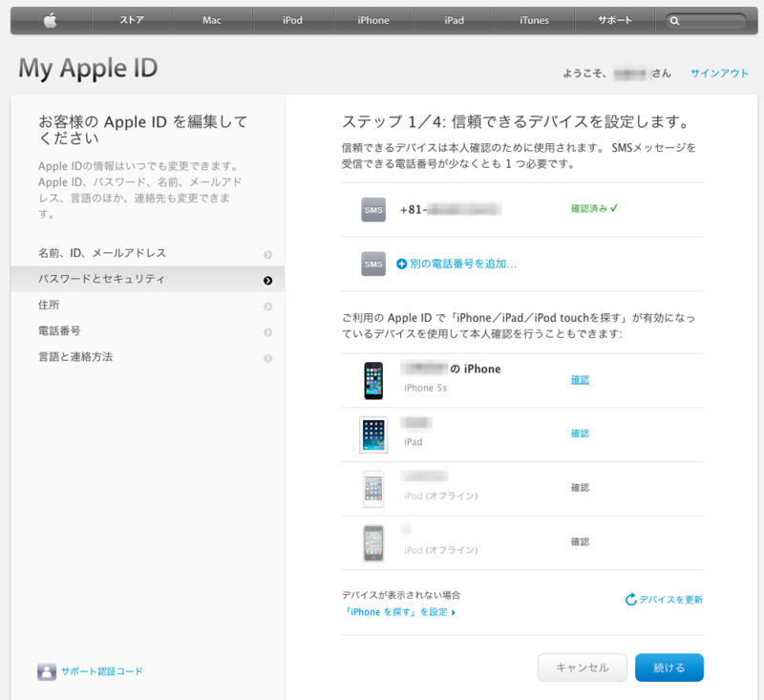Open the iPhone navigation item
This screenshot has height=700, width=764.
coord(373,20)
